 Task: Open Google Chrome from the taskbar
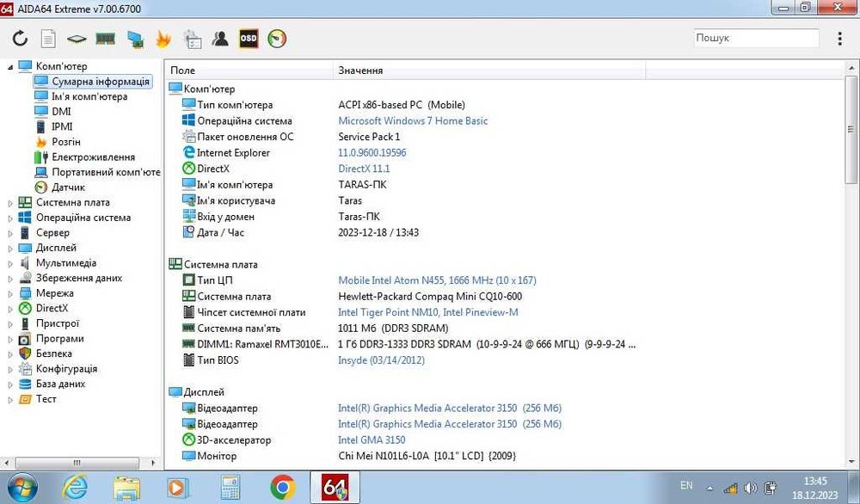point(282,488)
